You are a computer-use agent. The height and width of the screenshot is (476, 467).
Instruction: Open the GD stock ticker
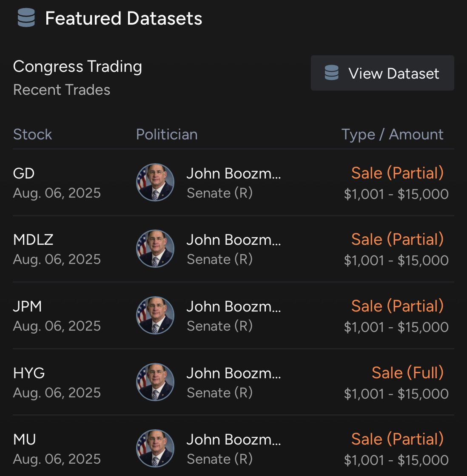[24, 174]
